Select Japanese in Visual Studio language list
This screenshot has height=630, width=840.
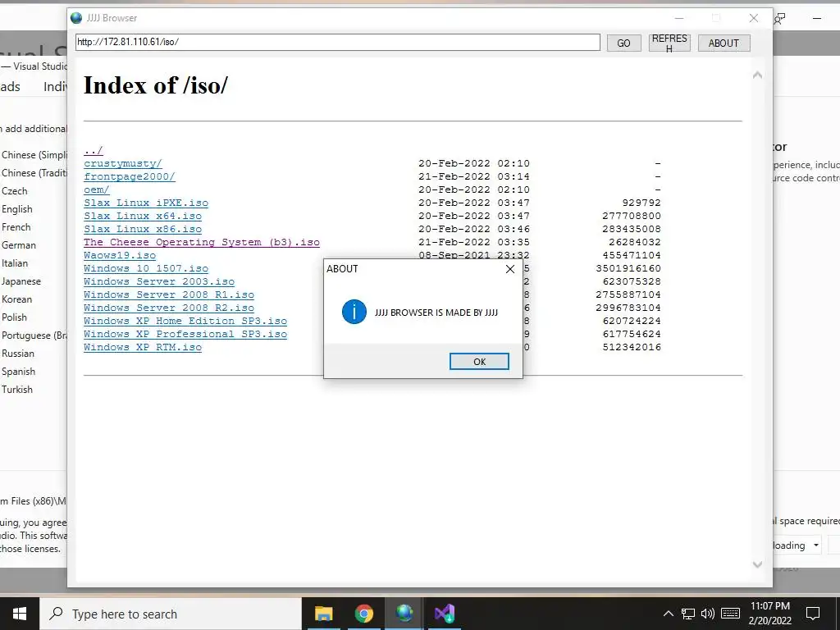21,282
